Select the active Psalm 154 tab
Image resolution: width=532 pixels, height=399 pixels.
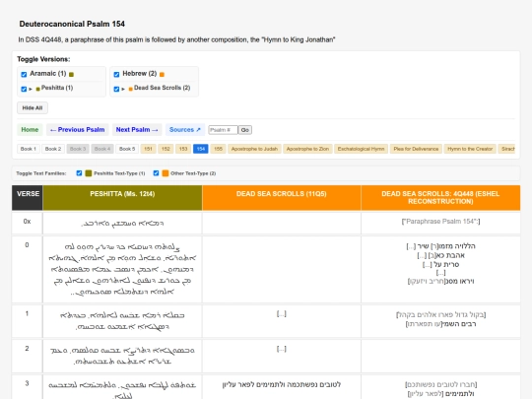click(x=201, y=149)
